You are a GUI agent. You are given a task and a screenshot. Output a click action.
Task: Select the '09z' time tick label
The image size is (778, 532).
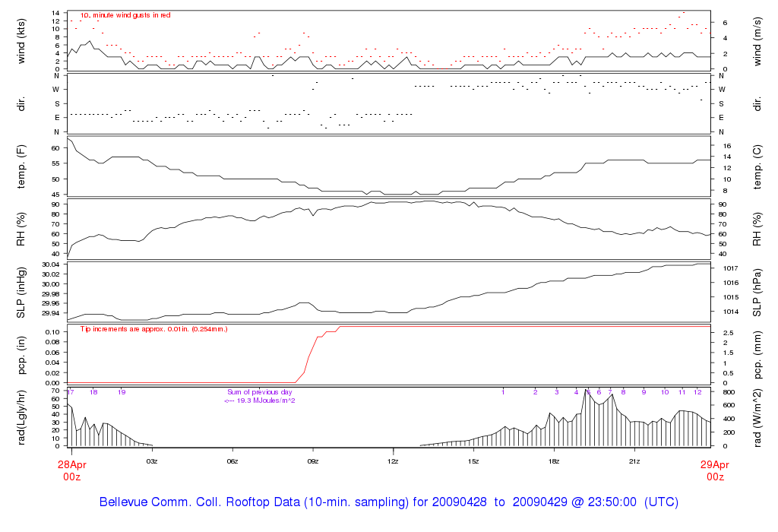pyautogui.click(x=312, y=461)
